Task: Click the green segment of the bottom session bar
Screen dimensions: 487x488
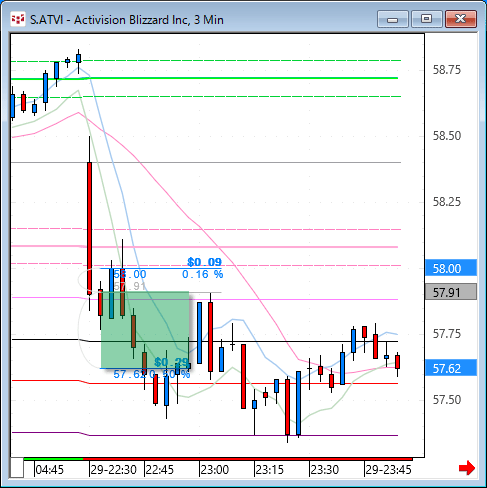Action: (53, 459)
